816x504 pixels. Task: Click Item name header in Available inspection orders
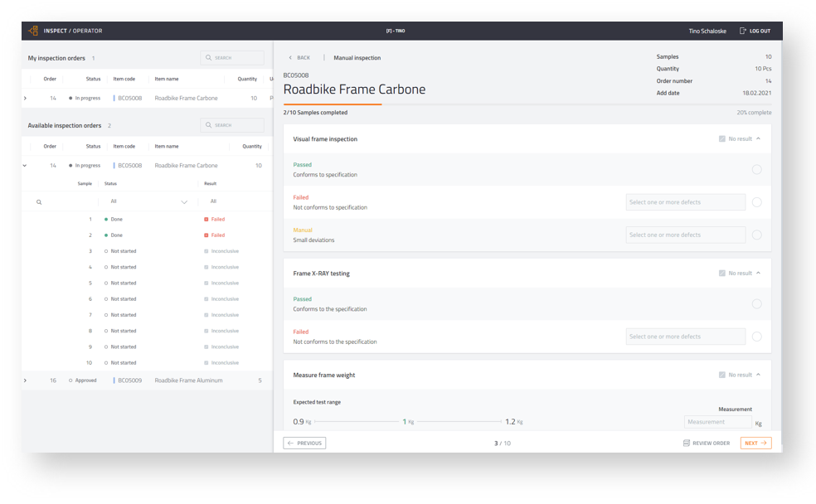(x=167, y=147)
